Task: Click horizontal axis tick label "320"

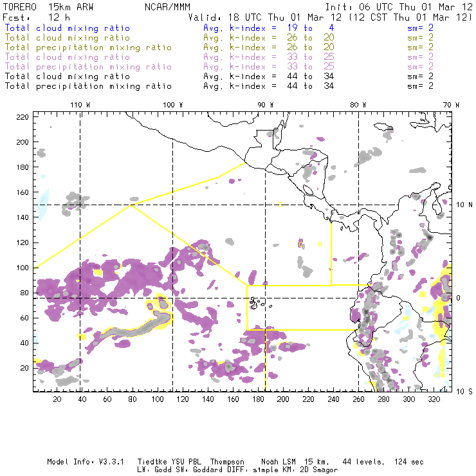Action: pos(434,399)
